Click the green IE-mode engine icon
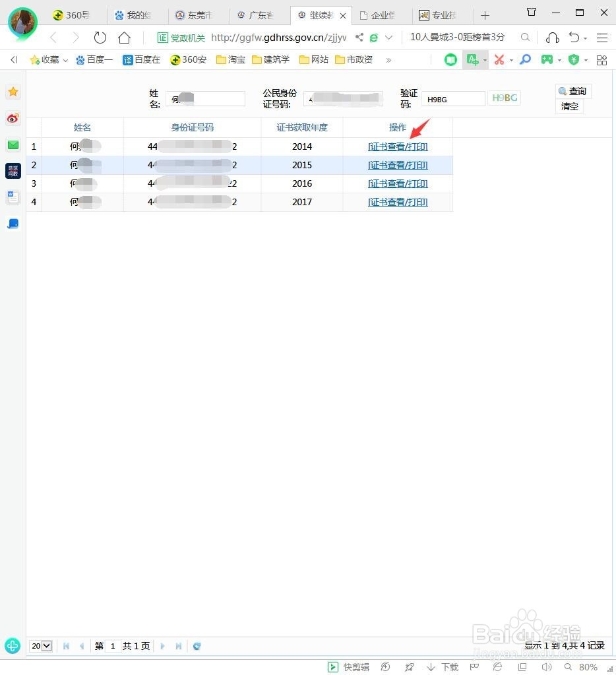The width and height of the screenshot is (616, 675). click(x=374, y=38)
